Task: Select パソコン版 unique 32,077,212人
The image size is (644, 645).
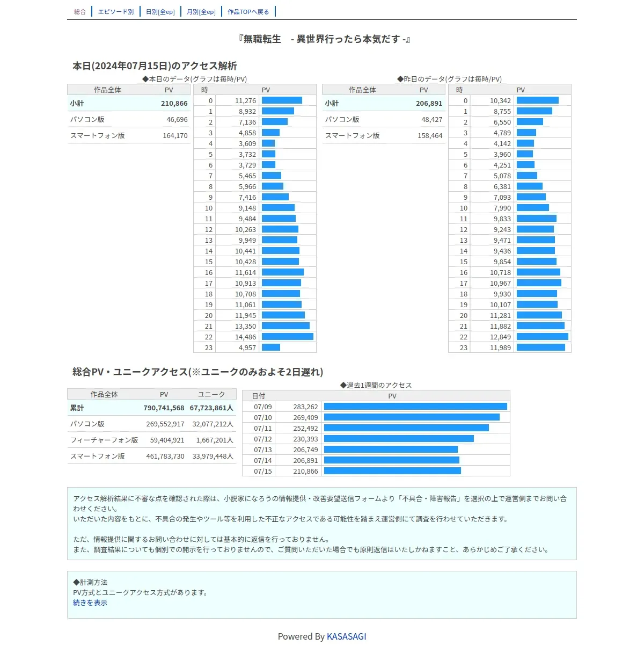Action: coord(213,424)
